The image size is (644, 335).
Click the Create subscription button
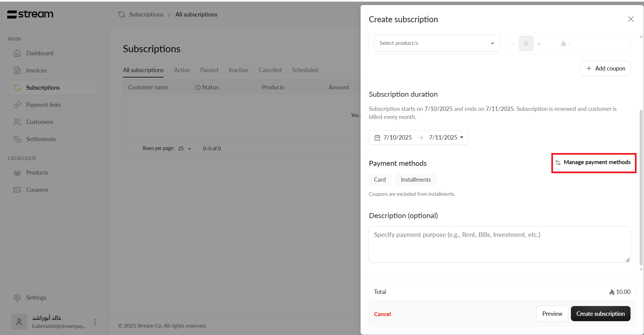point(600,314)
